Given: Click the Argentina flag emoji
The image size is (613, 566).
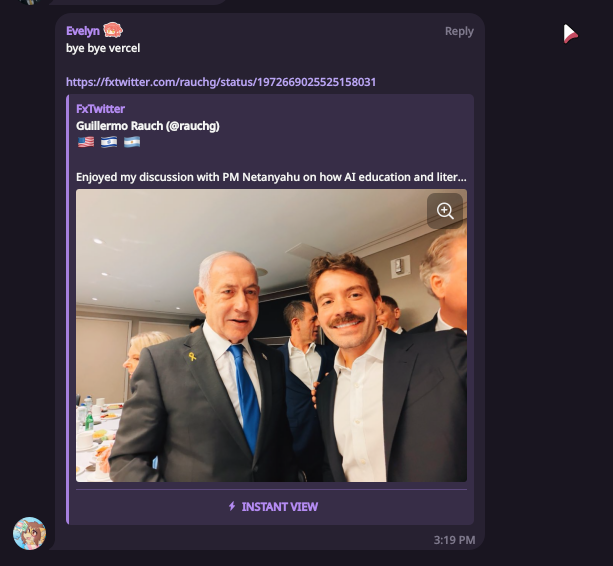Looking at the screenshot, I should click(x=131, y=143).
